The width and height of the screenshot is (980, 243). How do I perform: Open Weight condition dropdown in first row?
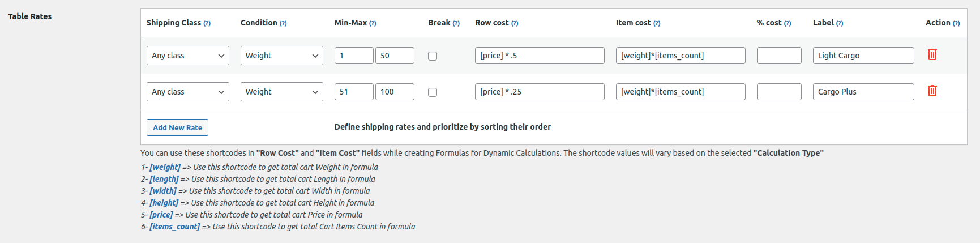point(281,56)
